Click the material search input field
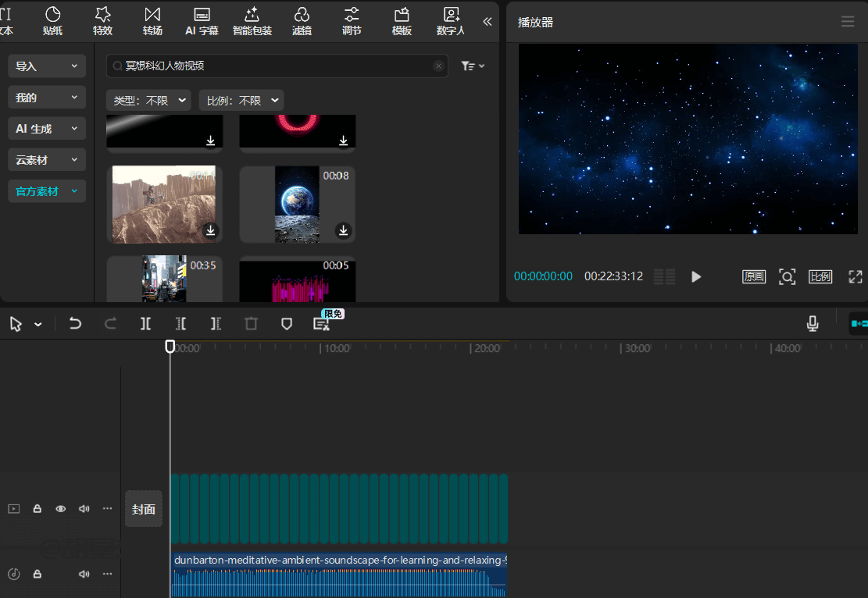The image size is (868, 598). tap(273, 66)
